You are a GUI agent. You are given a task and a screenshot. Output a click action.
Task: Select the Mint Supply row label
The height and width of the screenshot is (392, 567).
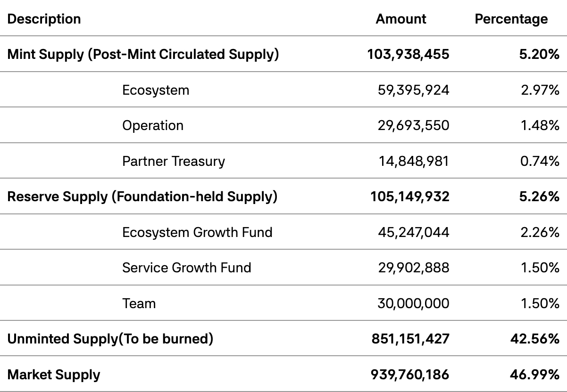pos(143,55)
